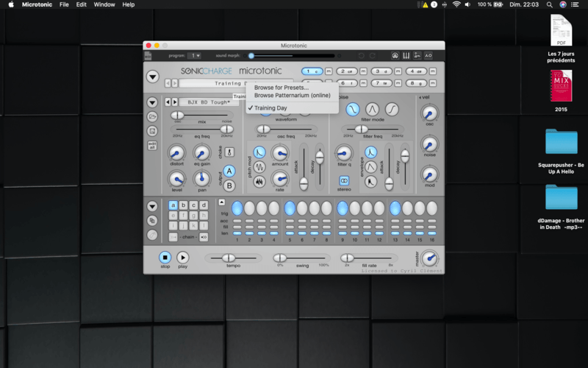Open pattern menu arrow

[x=152, y=206]
